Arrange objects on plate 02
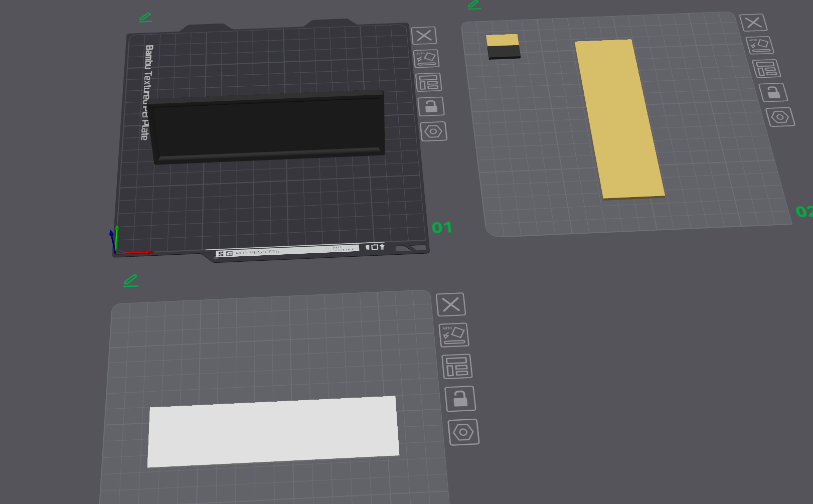The image size is (813, 504). tap(766, 69)
